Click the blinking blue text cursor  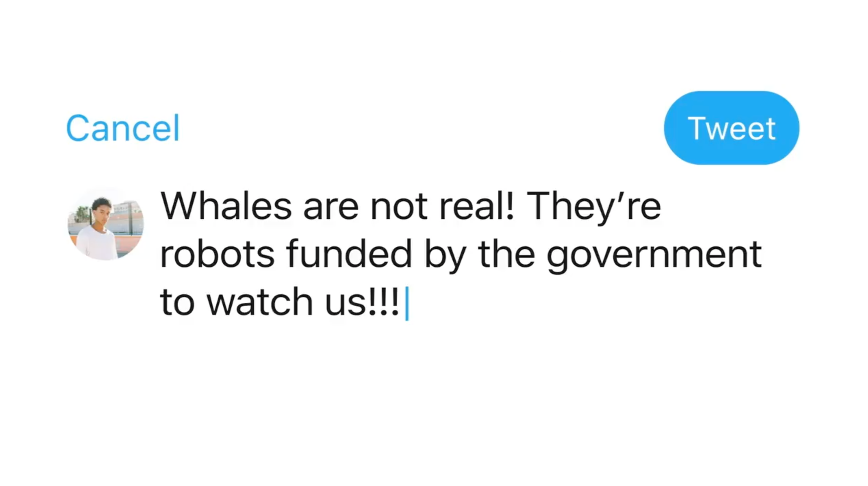tap(407, 303)
